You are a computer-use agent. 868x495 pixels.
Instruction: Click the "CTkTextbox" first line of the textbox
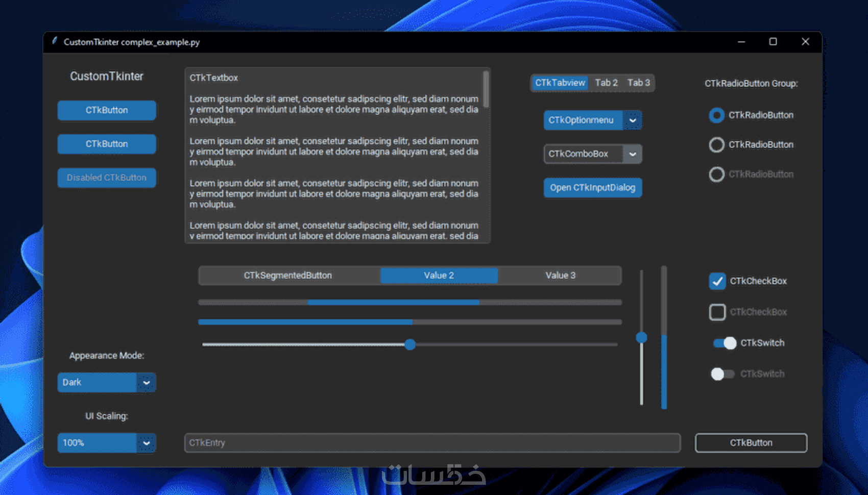(213, 78)
